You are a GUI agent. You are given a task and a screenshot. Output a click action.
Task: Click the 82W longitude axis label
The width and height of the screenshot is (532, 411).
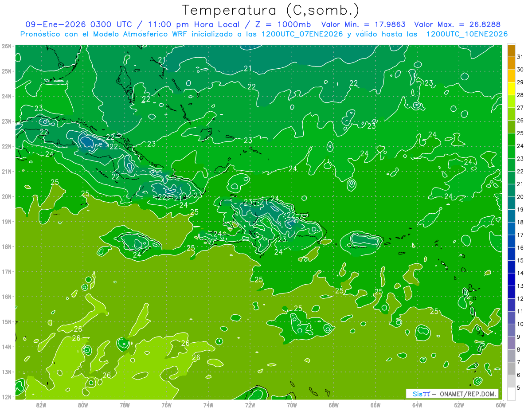41,405
